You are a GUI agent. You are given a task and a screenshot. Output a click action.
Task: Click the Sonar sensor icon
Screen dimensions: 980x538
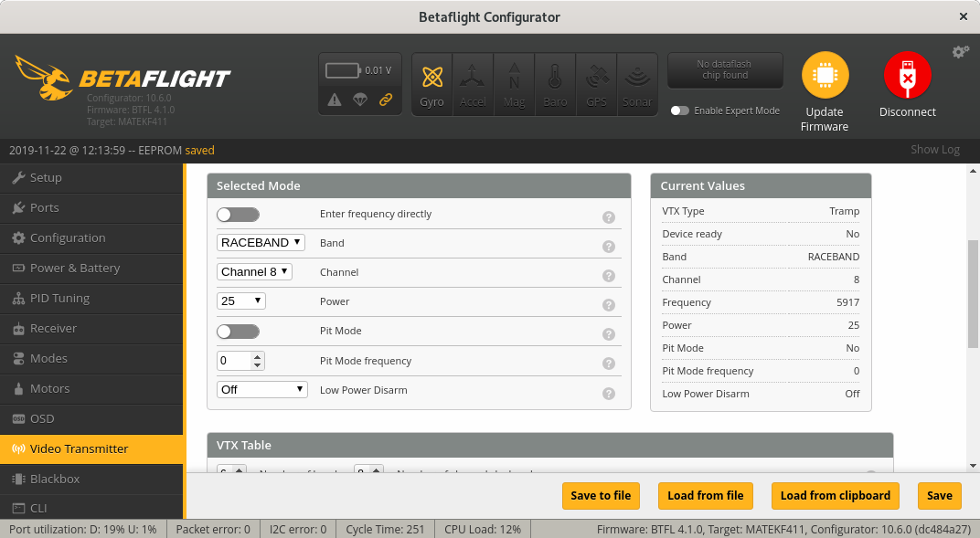pos(637,84)
